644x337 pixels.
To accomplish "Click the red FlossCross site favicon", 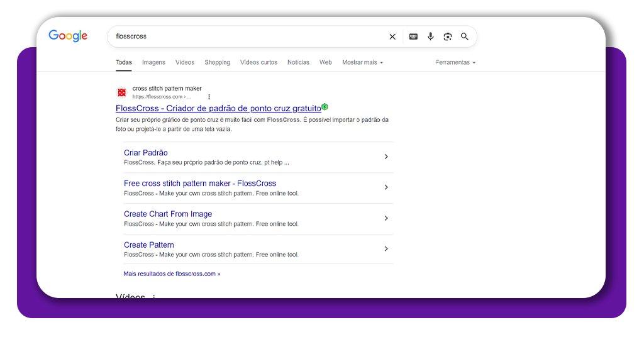I will coord(121,93).
